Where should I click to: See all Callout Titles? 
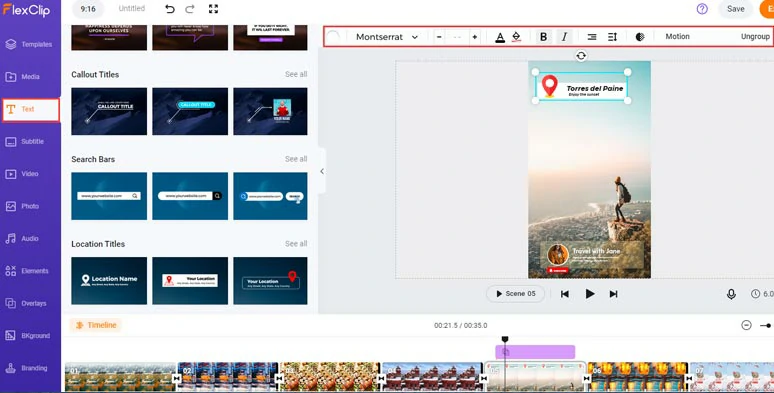coord(296,74)
